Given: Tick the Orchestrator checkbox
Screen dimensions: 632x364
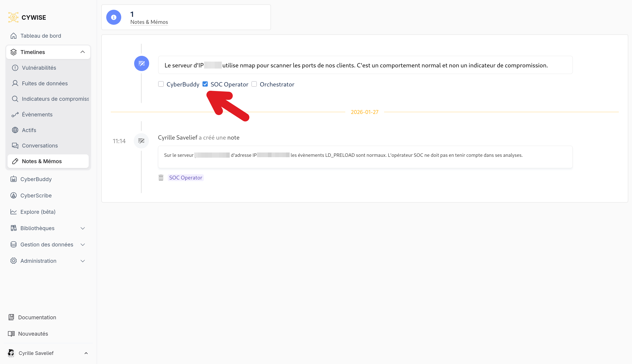Looking at the screenshot, I should (x=254, y=84).
